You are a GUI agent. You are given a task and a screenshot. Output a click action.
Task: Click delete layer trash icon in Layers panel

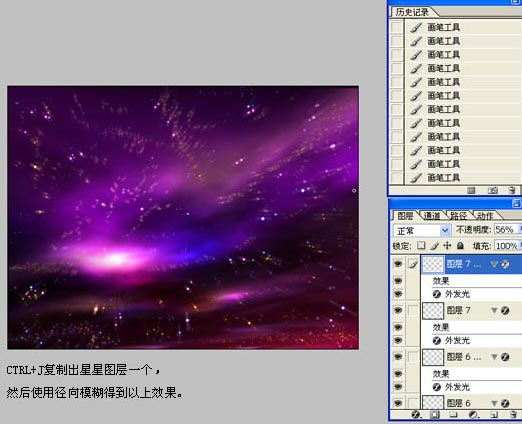point(513,415)
